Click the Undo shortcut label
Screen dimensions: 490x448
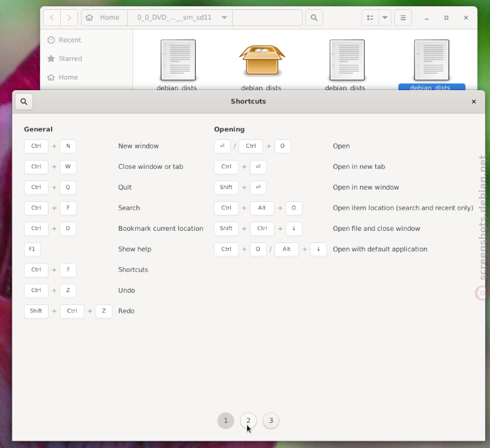126,290
